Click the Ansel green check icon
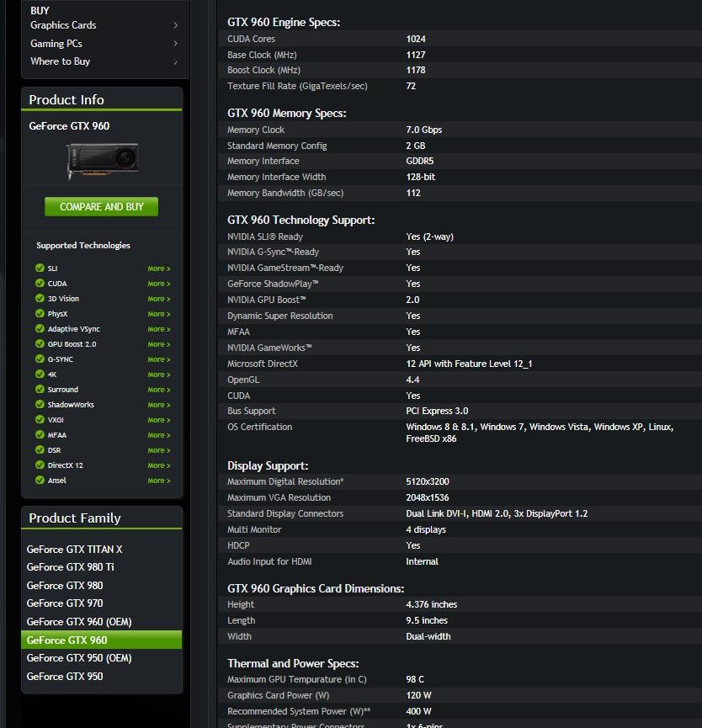 coord(40,481)
